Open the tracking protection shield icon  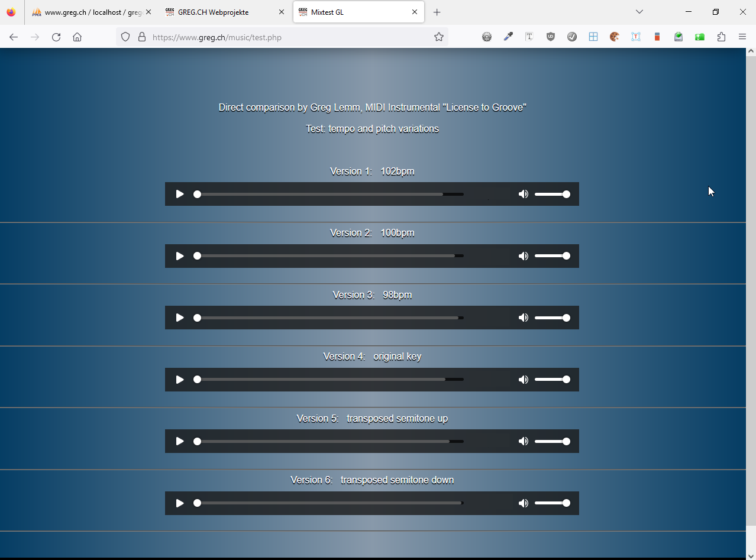coord(125,37)
